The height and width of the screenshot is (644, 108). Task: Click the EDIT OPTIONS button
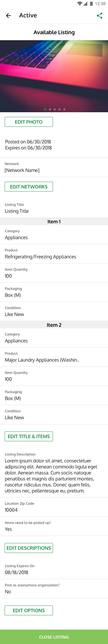[x=29, y=610]
